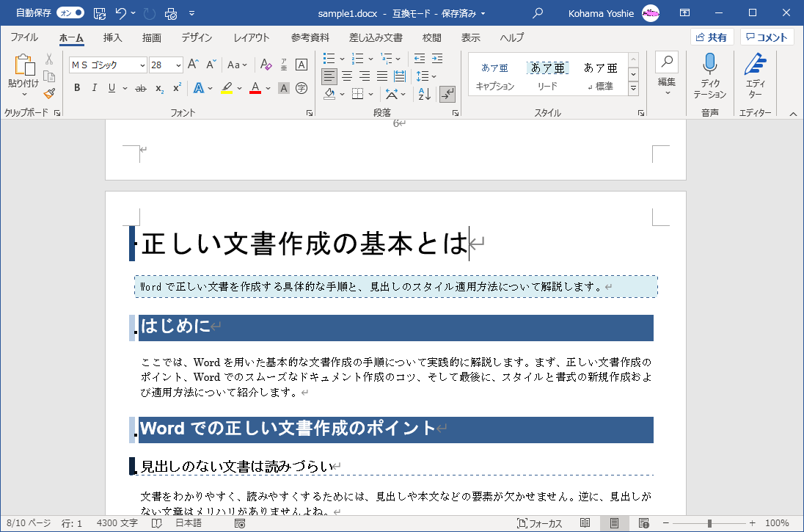804x532 pixels.
Task: Click the bullet list icon
Action: click(329, 59)
